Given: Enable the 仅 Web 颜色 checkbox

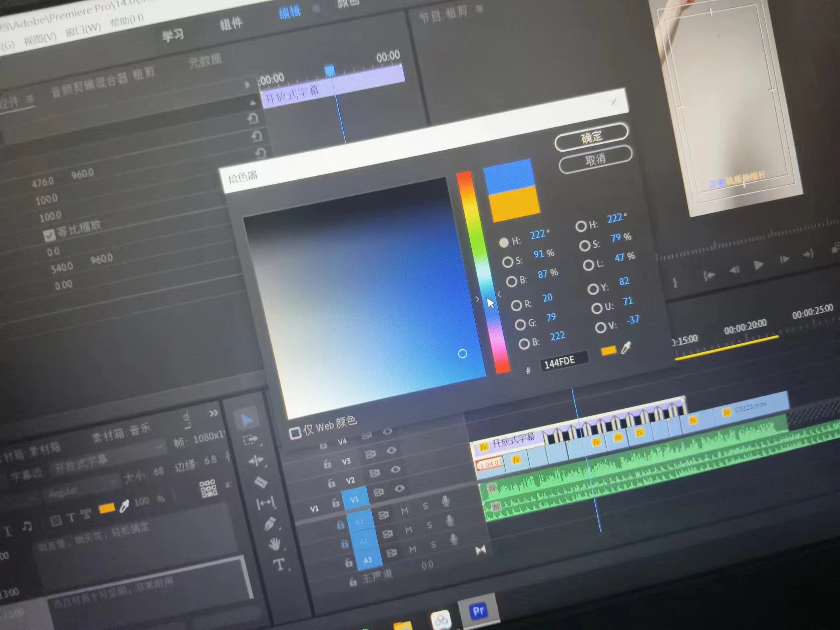Looking at the screenshot, I should (x=295, y=433).
